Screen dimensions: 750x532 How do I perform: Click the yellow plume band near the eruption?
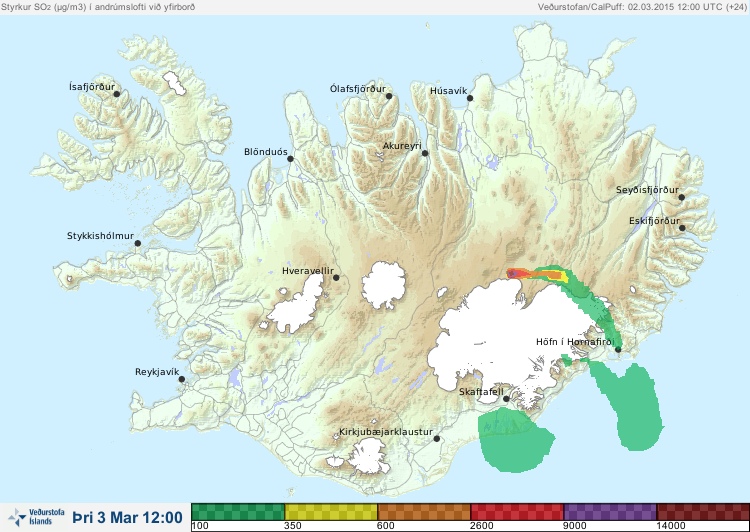[x=565, y=276]
